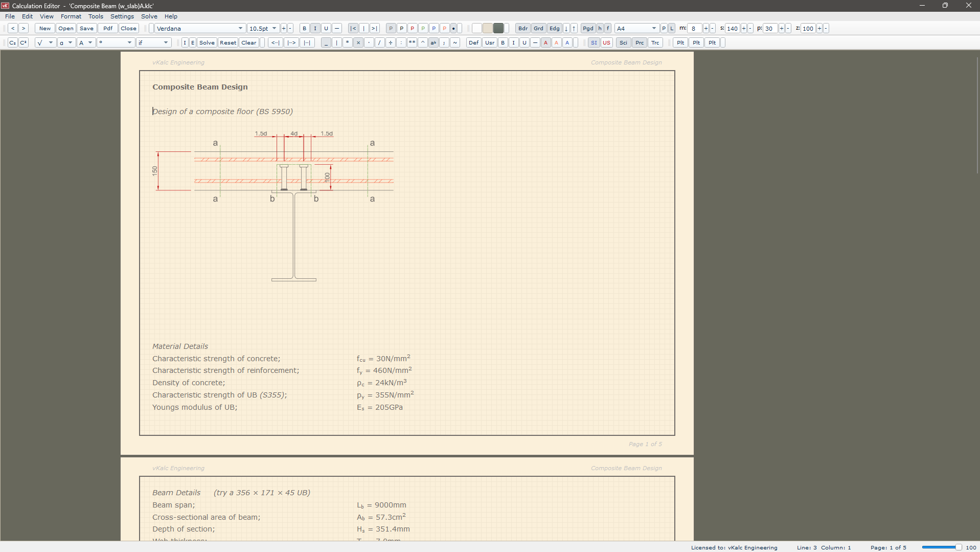Click the division operator icon
Image resolution: width=980 pixels, height=552 pixels.
click(391, 43)
